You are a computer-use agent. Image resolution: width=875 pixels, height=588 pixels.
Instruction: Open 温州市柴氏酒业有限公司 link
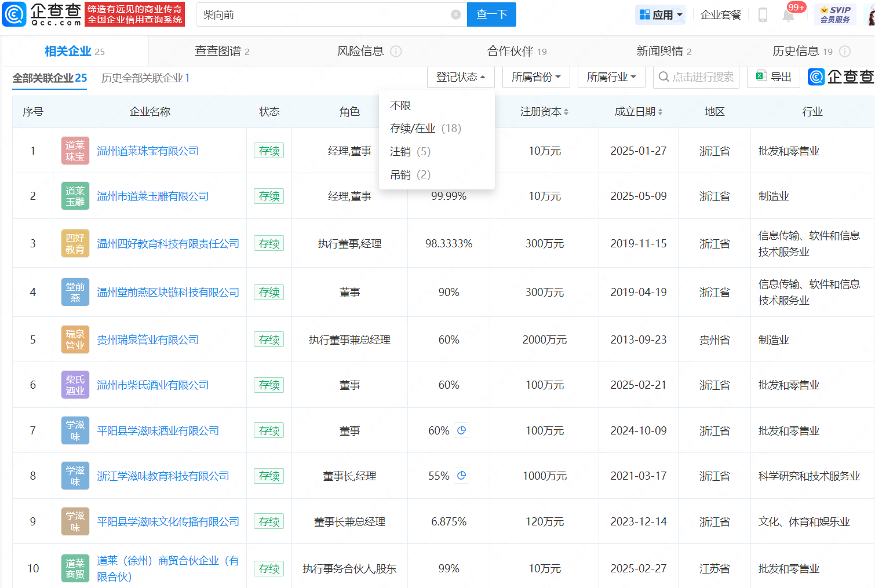click(153, 385)
